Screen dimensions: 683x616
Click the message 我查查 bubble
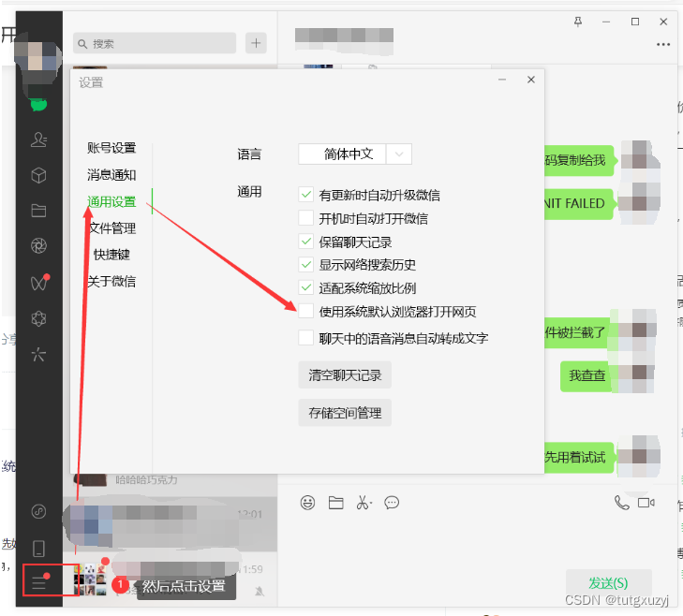pyautogui.click(x=586, y=375)
